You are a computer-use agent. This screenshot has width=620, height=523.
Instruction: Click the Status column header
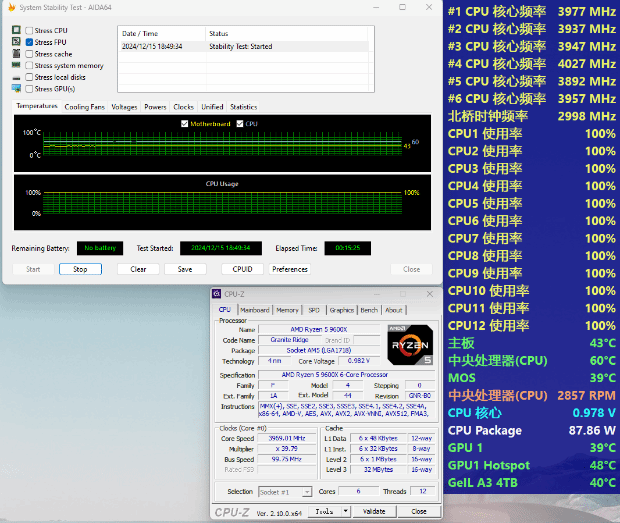289,34
